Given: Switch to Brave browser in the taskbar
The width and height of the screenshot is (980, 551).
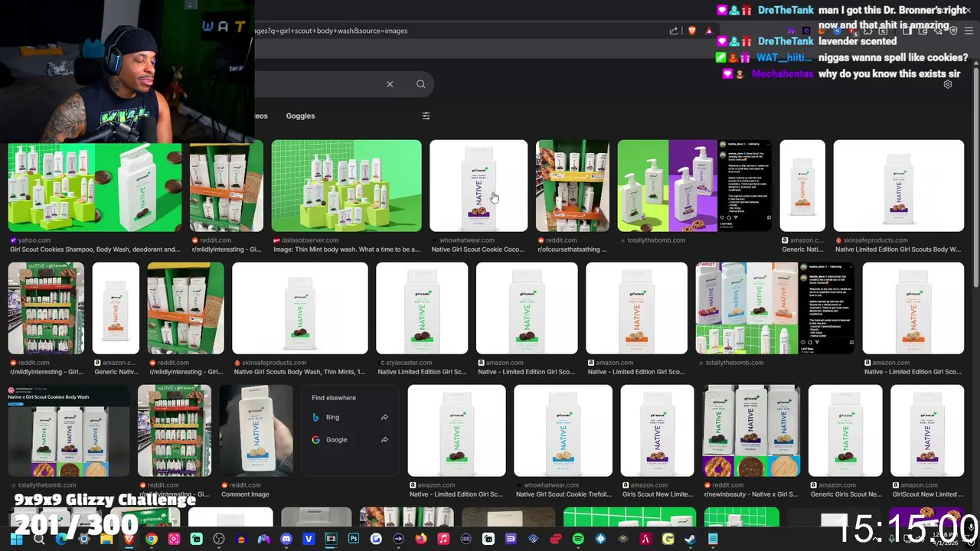Looking at the screenshot, I should point(129,540).
